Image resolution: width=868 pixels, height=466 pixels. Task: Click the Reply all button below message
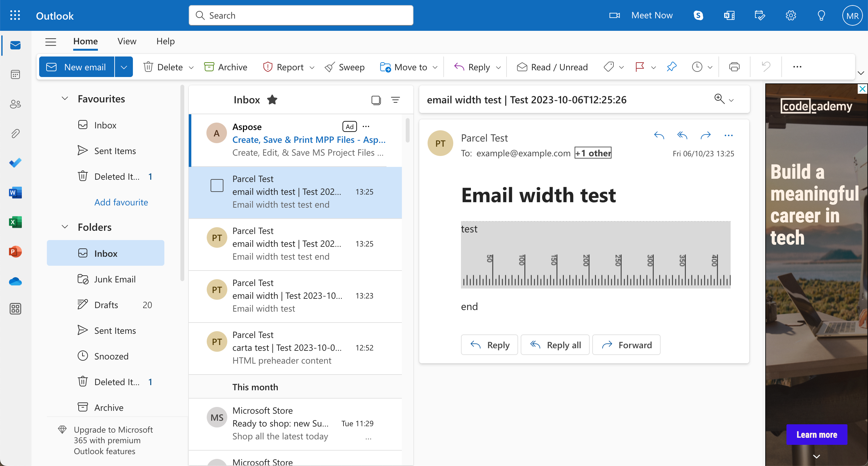click(x=555, y=345)
